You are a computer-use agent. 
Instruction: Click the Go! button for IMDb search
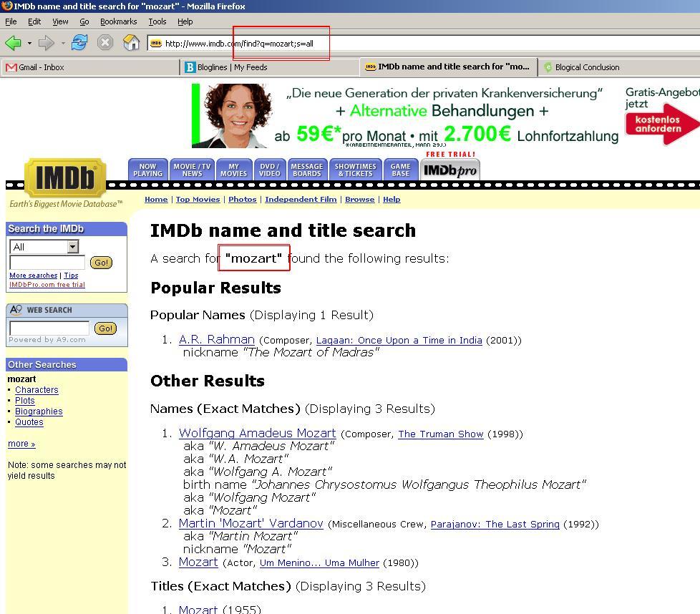tap(101, 263)
